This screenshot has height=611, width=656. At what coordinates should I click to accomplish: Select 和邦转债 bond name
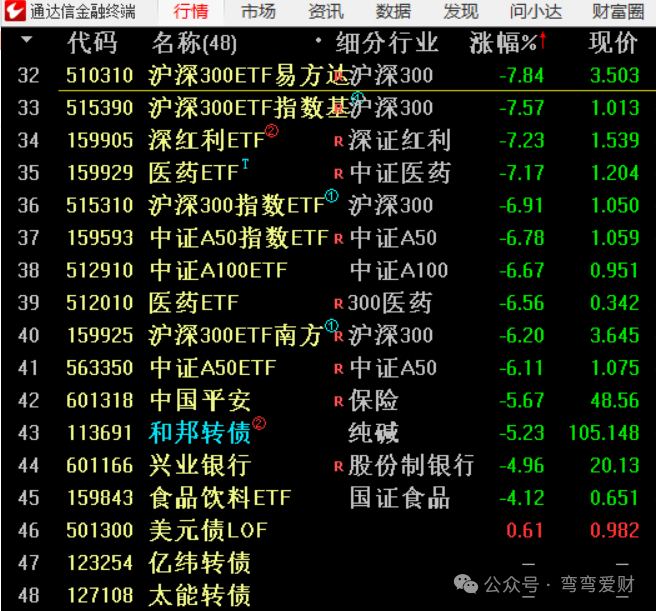coord(200,433)
